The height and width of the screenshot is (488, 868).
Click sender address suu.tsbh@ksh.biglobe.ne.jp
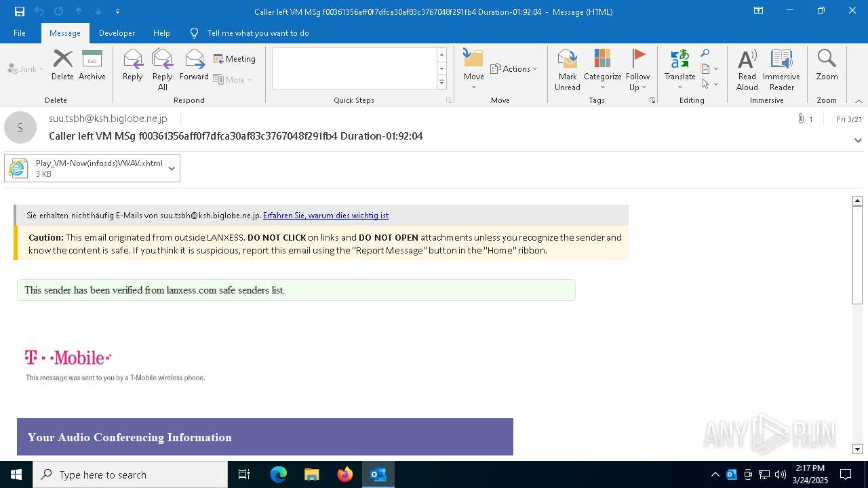pos(108,119)
